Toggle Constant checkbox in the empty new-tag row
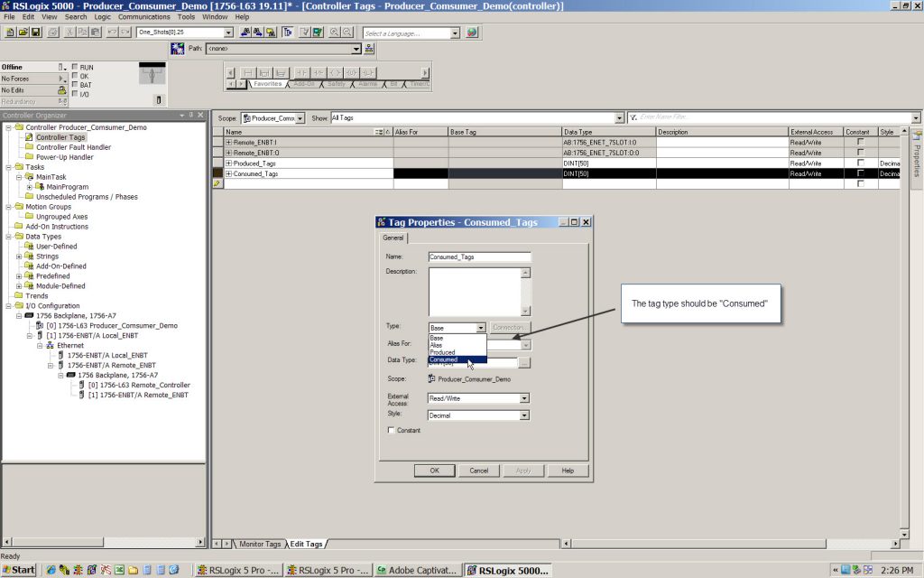The image size is (924, 578). click(860, 184)
